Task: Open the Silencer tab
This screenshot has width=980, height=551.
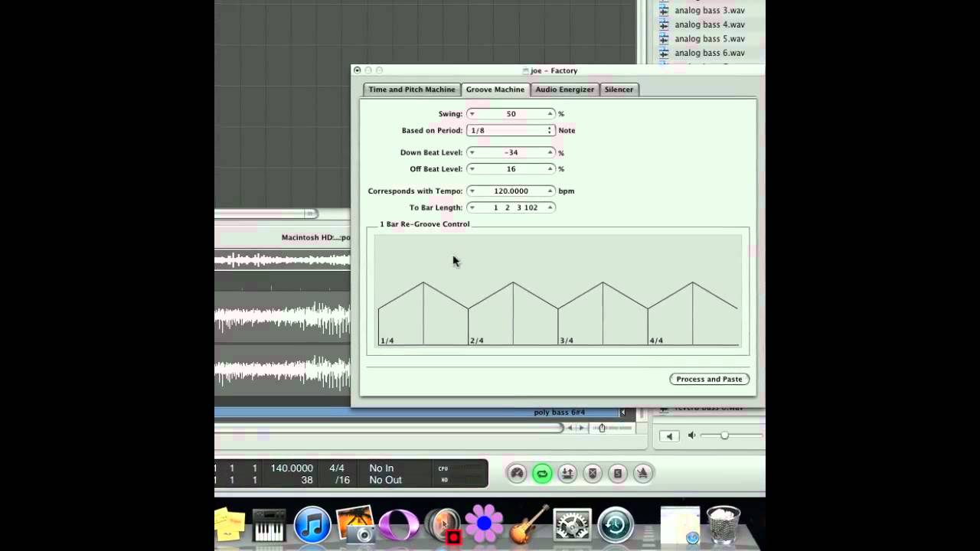Action: click(x=619, y=90)
